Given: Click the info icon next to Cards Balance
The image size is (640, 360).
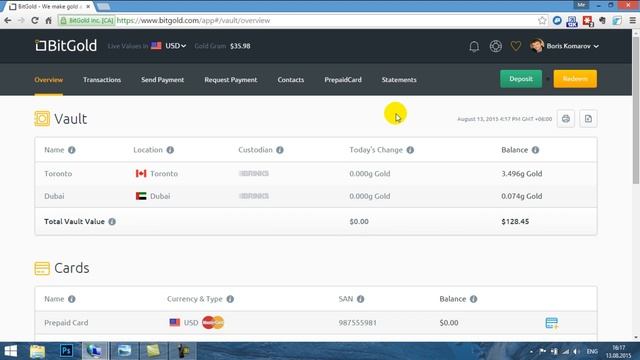Looking at the screenshot, I should point(473,299).
